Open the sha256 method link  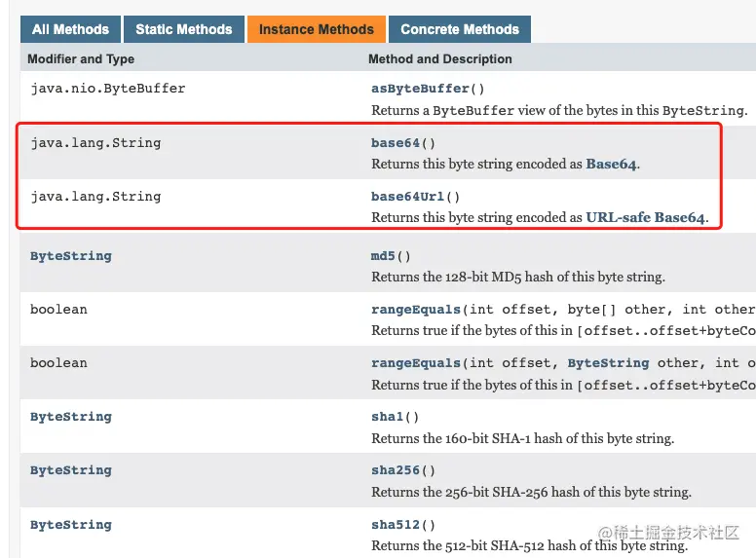click(395, 470)
